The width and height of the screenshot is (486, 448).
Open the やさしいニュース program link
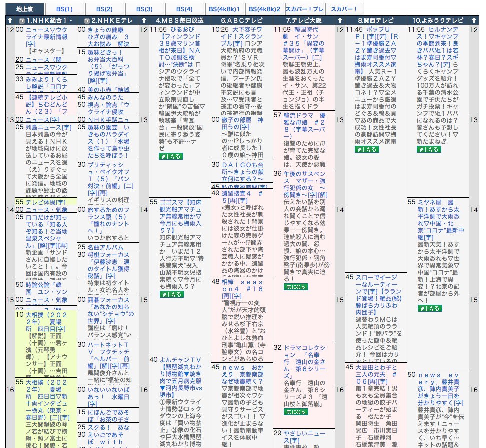pyautogui.click(x=304, y=437)
